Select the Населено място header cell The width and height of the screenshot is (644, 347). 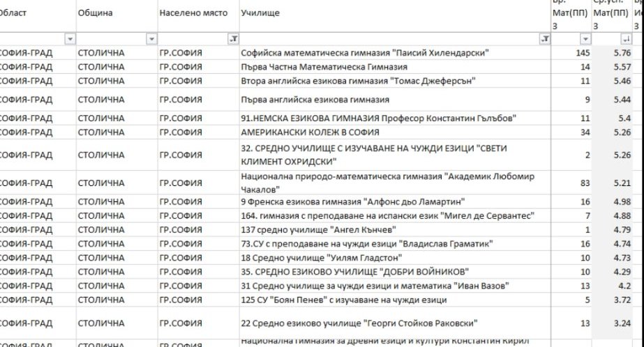[198, 15]
